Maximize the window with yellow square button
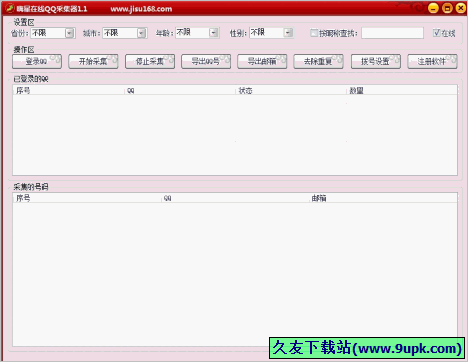468x362 pixels. pyautogui.click(x=447, y=8)
